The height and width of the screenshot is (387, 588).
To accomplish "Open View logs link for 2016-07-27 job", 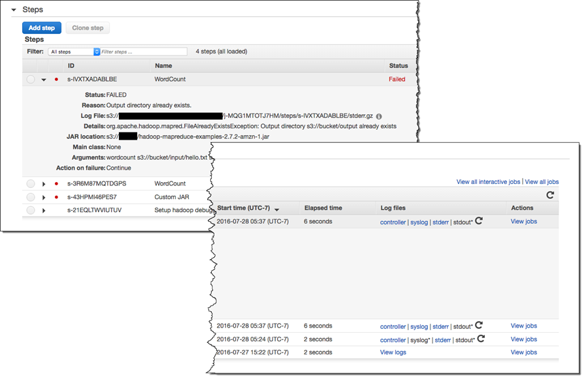I will click(x=393, y=352).
